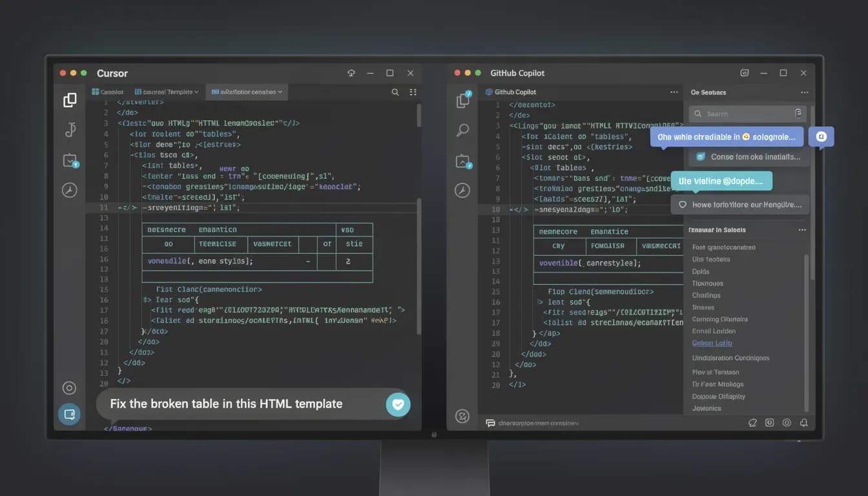Select the 'Github Copilot' editor tab
868x496 pixels.
511,92
